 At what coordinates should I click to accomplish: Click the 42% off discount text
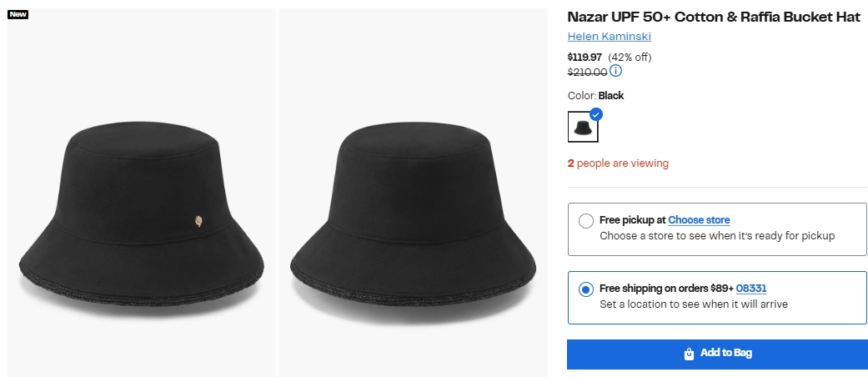pyautogui.click(x=630, y=57)
